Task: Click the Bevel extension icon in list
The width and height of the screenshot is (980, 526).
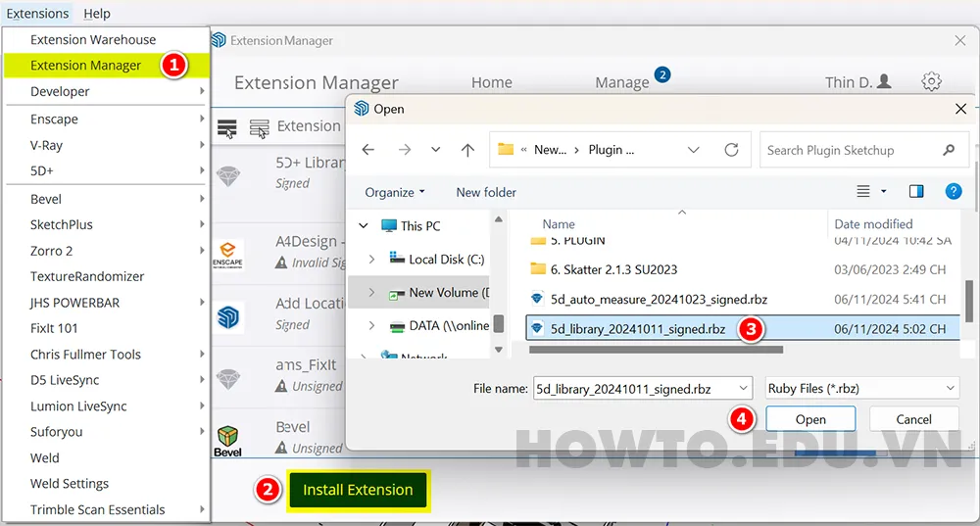Action: click(228, 438)
